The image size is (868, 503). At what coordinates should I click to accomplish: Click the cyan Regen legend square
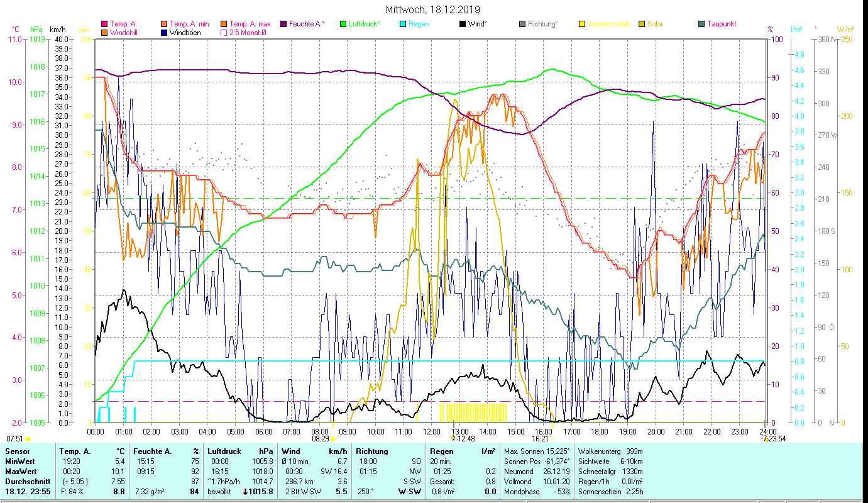point(403,25)
